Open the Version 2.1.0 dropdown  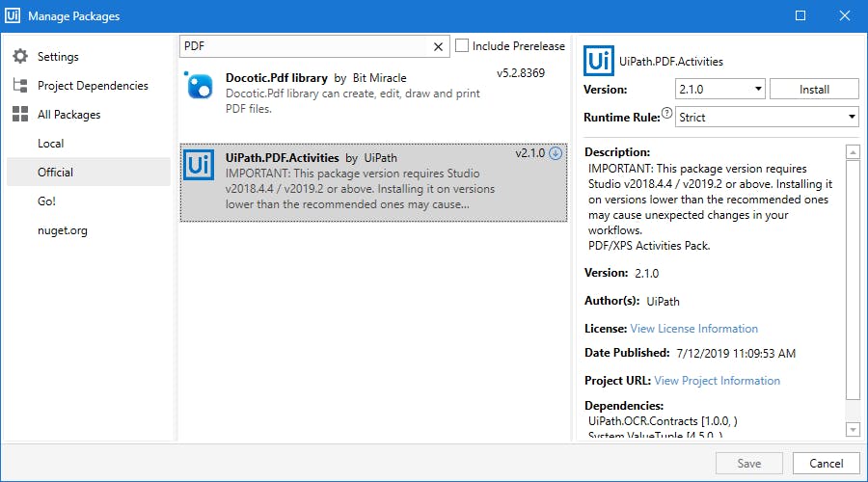[719, 89]
